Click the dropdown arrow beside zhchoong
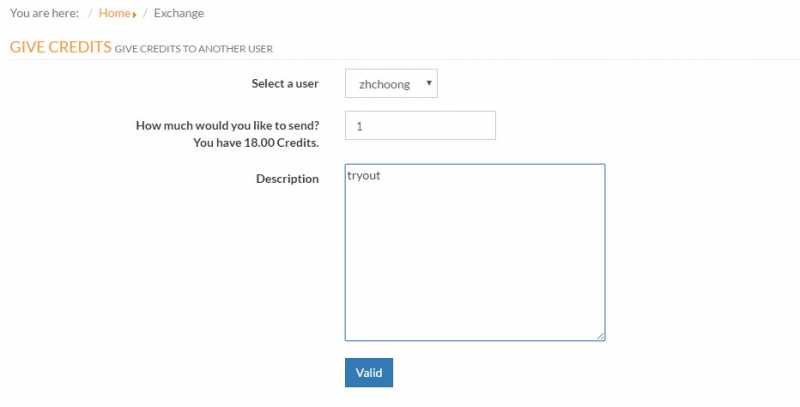Viewport: 800px width, 407px height. [429, 83]
